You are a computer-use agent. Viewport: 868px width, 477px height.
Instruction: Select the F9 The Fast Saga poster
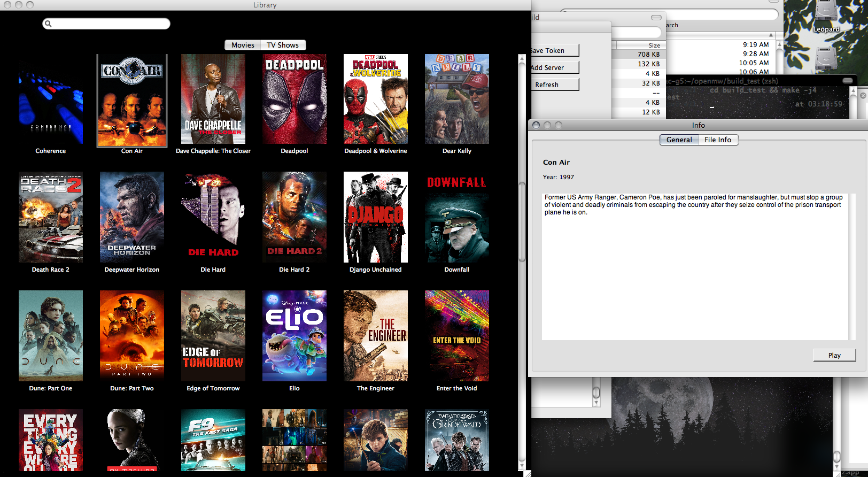[x=213, y=440]
